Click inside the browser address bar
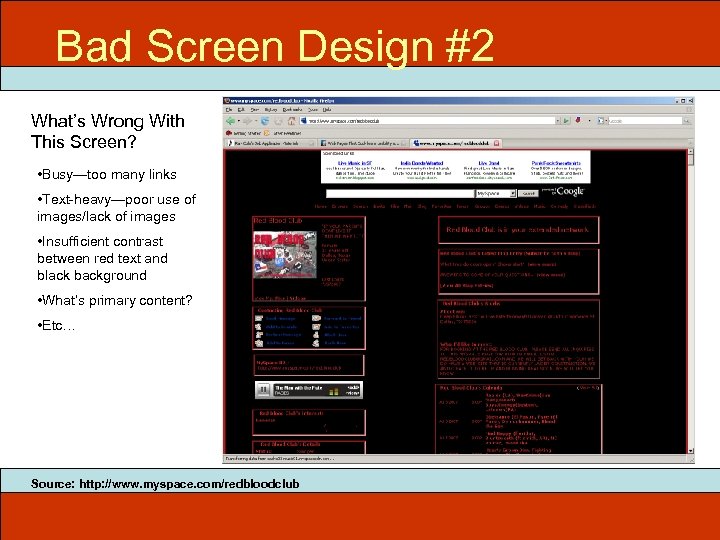The image size is (720, 540). (431, 121)
